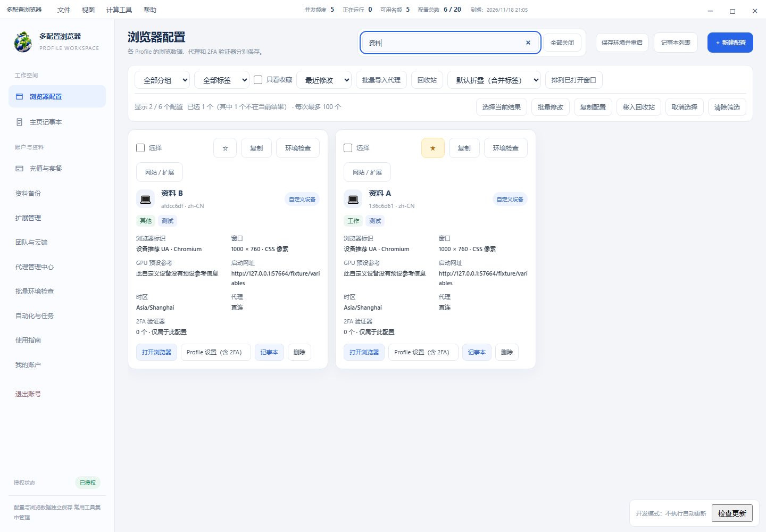Open 浏览器配置 in the sidebar

(57, 96)
